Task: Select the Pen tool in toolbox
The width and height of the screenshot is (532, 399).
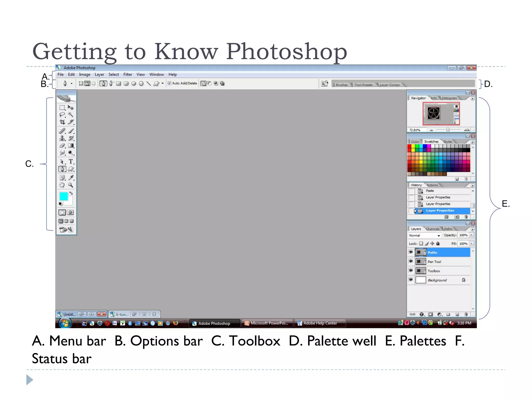Action: [x=62, y=169]
